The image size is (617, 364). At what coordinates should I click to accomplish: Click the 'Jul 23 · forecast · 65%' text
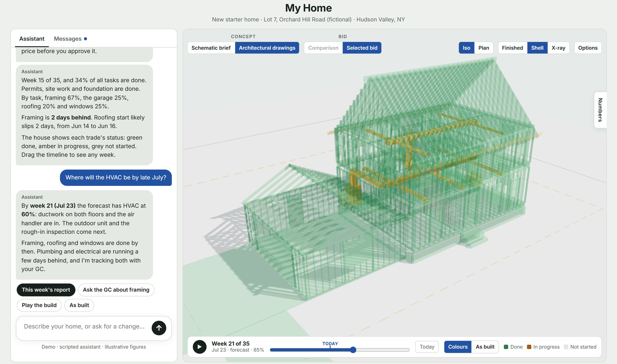pos(238,350)
